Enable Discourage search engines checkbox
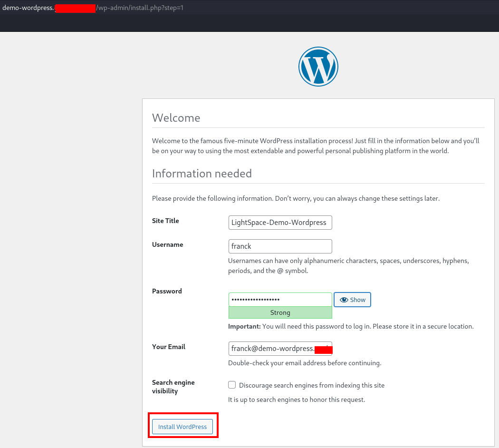This screenshot has height=448, width=499. 232,385
